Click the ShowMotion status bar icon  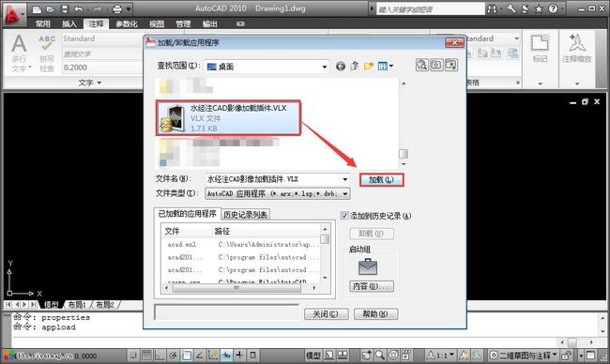pos(406,355)
